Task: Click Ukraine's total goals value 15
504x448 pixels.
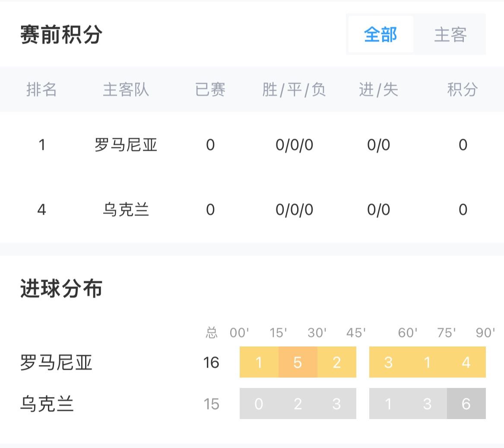Action: click(211, 404)
